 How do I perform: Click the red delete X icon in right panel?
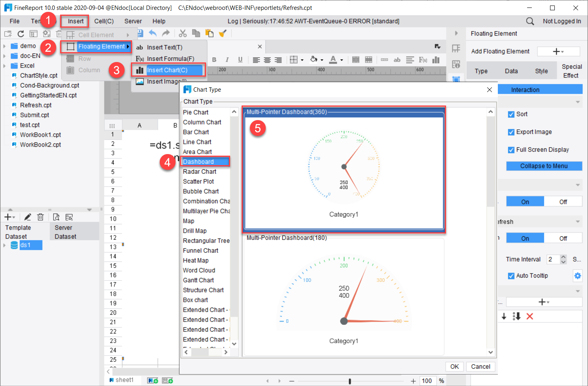pos(530,316)
